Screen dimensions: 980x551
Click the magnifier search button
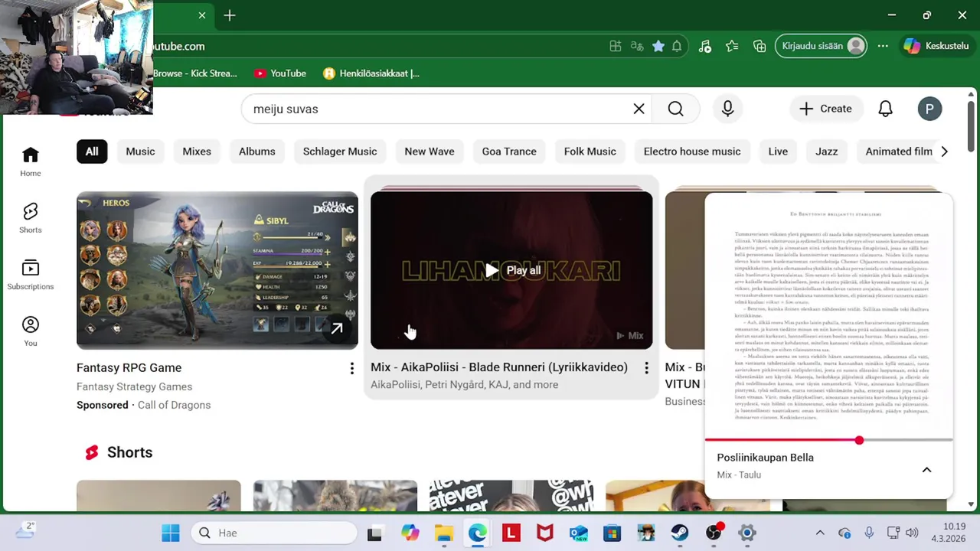coord(675,109)
